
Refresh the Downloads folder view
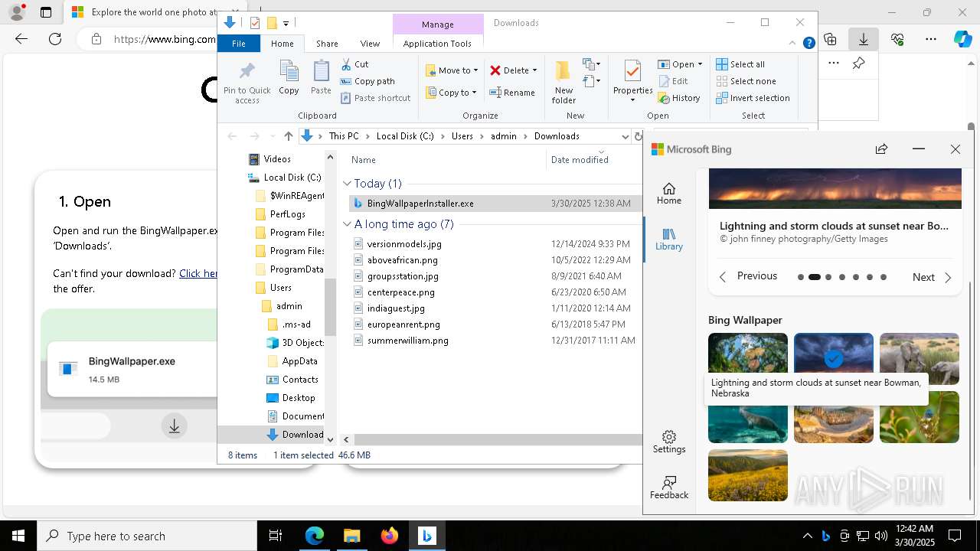pyautogui.click(x=638, y=136)
